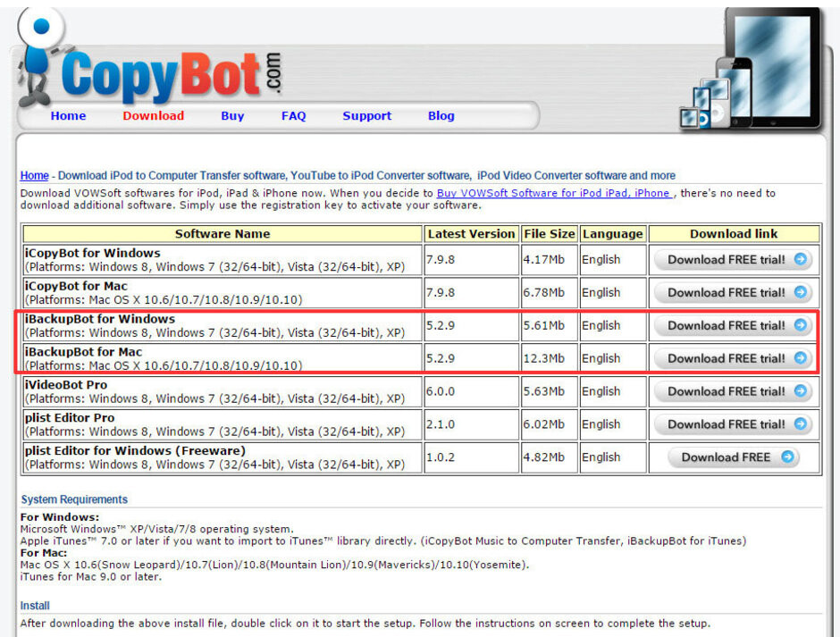Open the FAQ page
The height and width of the screenshot is (637, 840).
coord(294,116)
